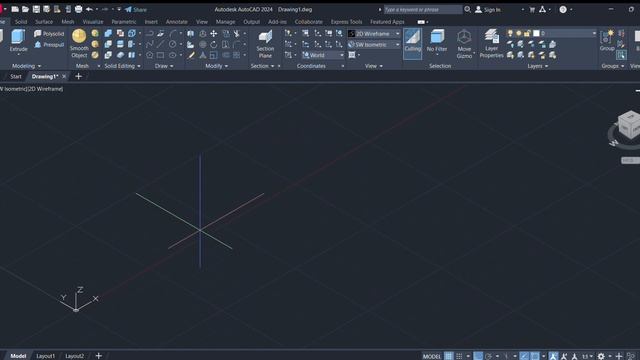
Task: Click the workspace switching gear icon
Action: click(601, 356)
